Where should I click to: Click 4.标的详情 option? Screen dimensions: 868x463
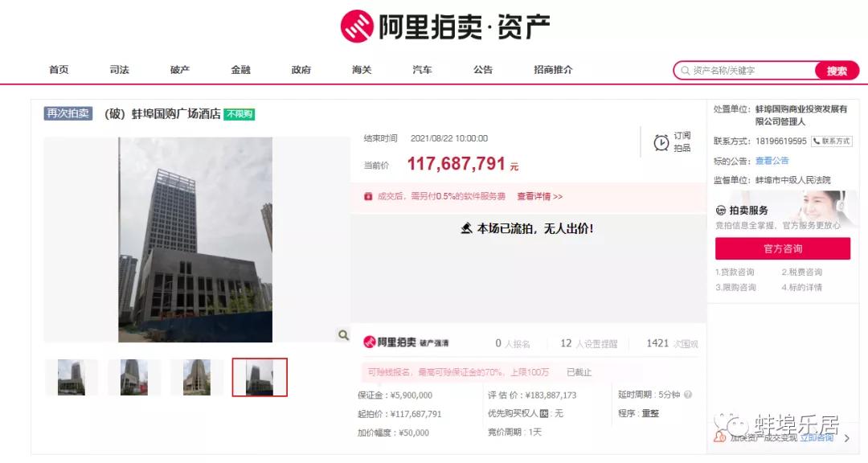point(801,288)
